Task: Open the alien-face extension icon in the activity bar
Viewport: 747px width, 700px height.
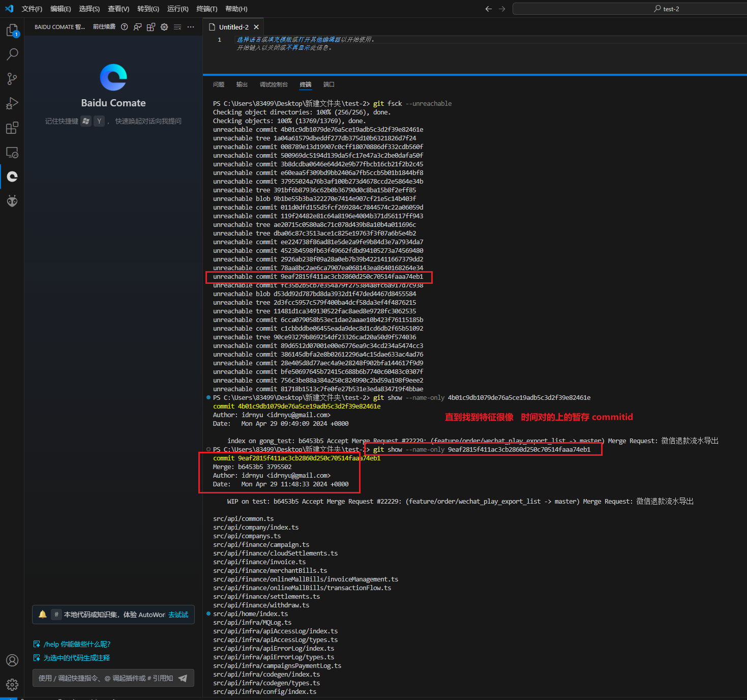Action: click(x=12, y=201)
